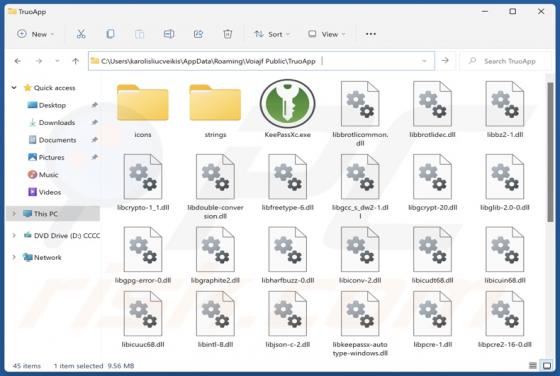Go up one folder level arrow
Image resolution: width=560 pixels, height=376 pixels.
click(75, 61)
